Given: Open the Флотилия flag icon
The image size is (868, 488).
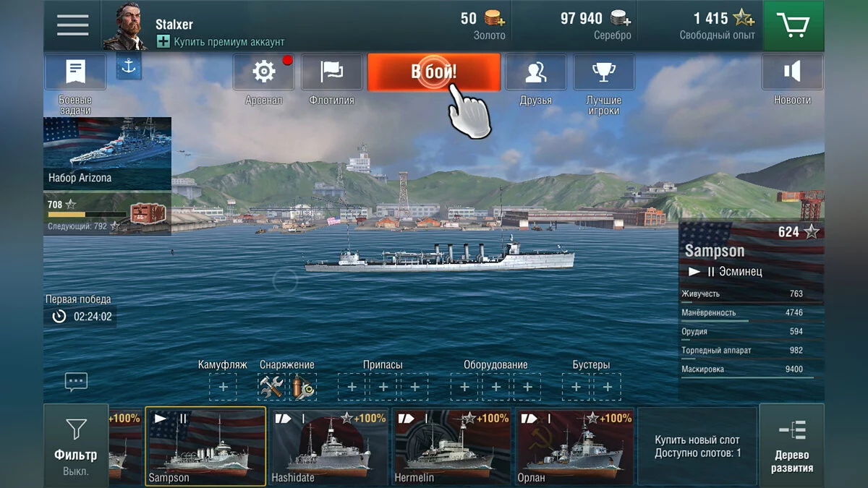Looking at the screenshot, I should [x=332, y=72].
